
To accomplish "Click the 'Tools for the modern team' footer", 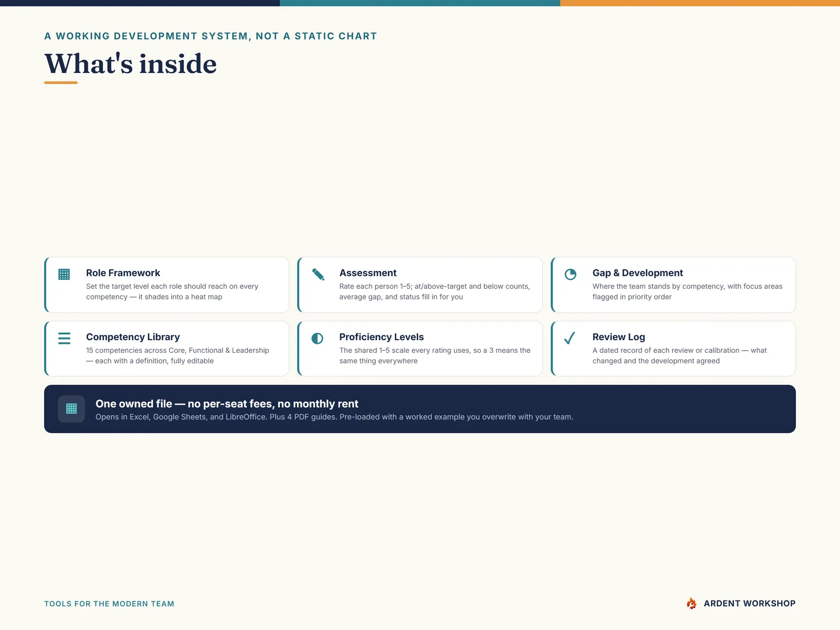I will click(x=109, y=604).
